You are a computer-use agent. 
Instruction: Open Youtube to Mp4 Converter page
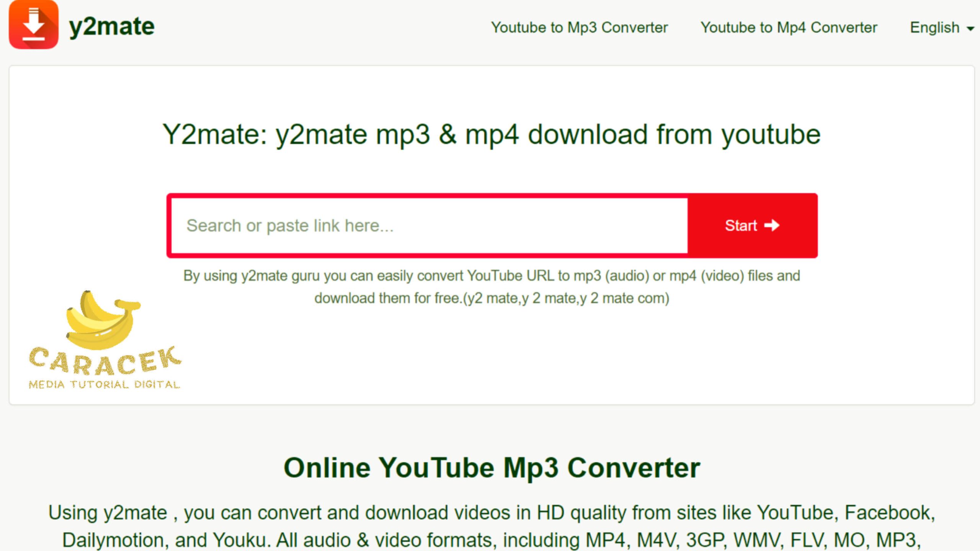tap(789, 28)
